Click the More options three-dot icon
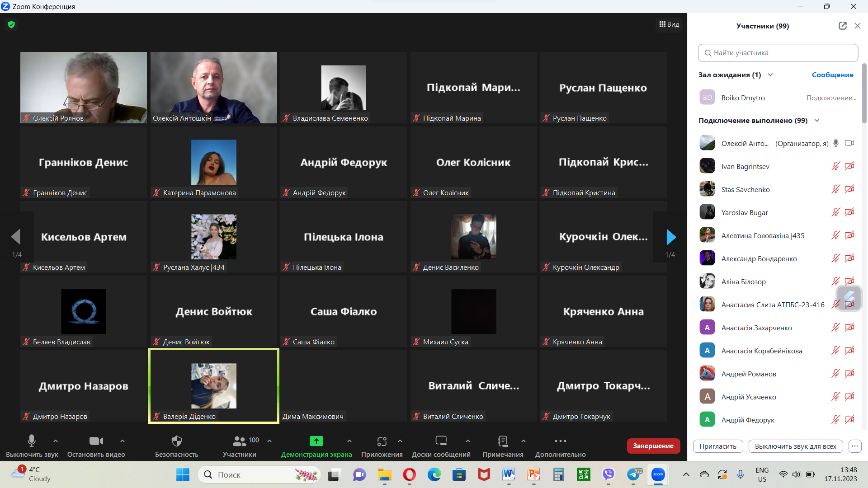Screen dimensions: 868x488 (560, 441)
